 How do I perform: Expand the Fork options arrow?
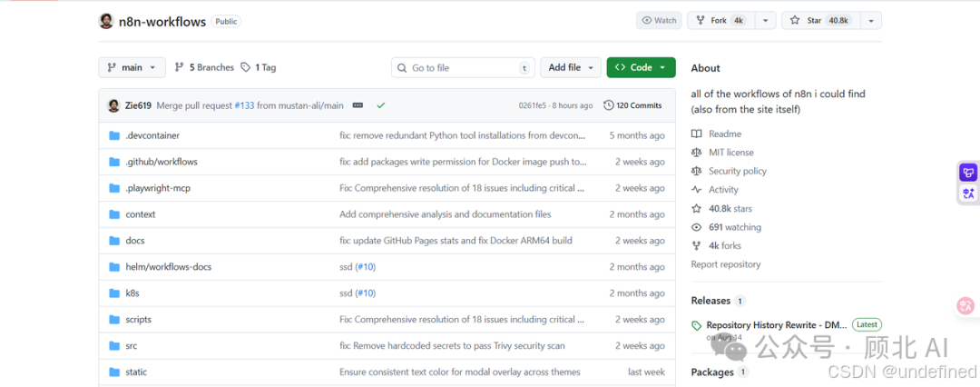tap(766, 21)
